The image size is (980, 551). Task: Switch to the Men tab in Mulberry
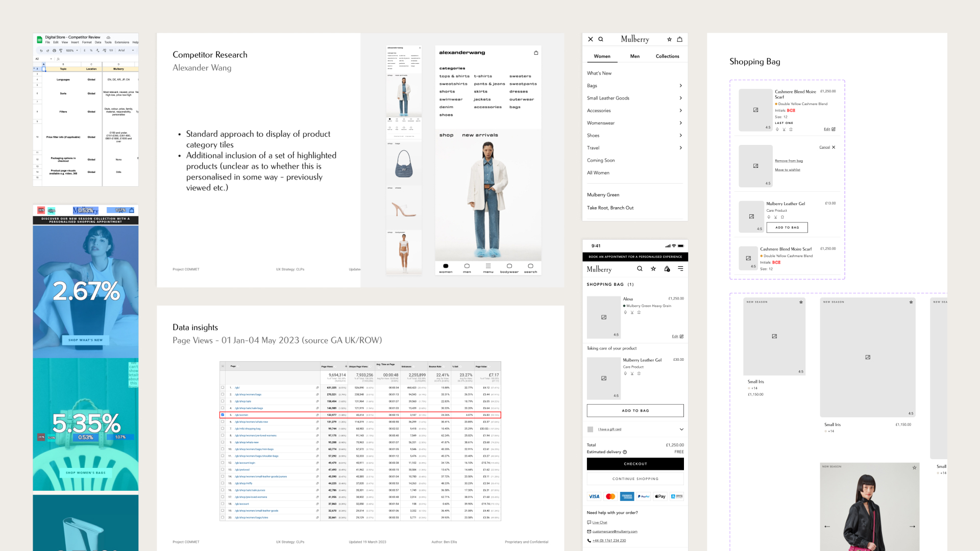(635, 56)
